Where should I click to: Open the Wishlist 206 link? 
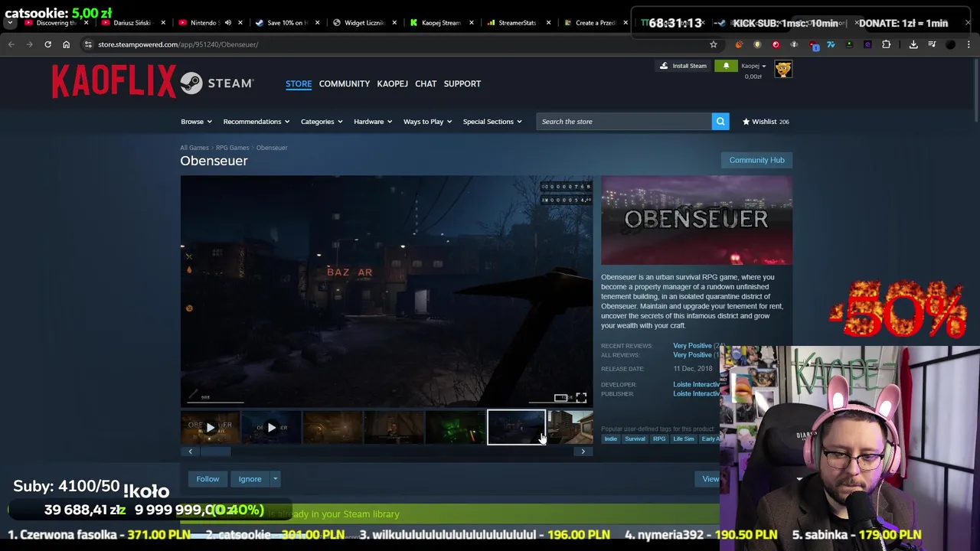[765, 122]
